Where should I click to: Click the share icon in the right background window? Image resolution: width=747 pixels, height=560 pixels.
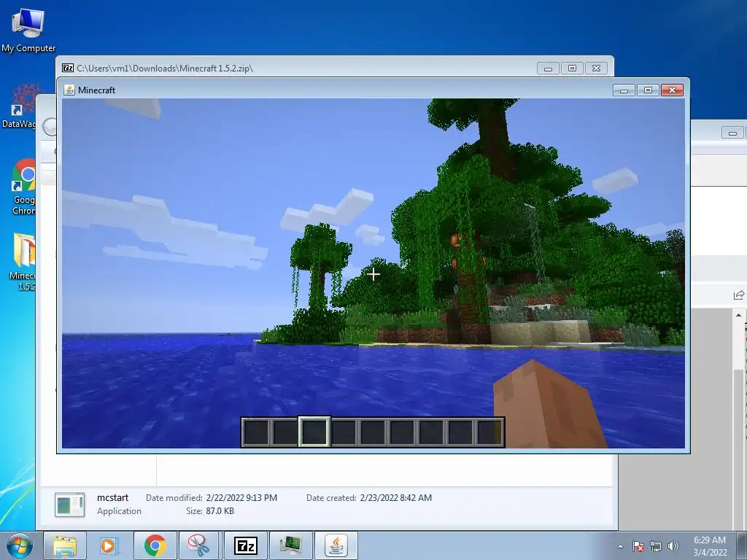pyautogui.click(x=738, y=295)
